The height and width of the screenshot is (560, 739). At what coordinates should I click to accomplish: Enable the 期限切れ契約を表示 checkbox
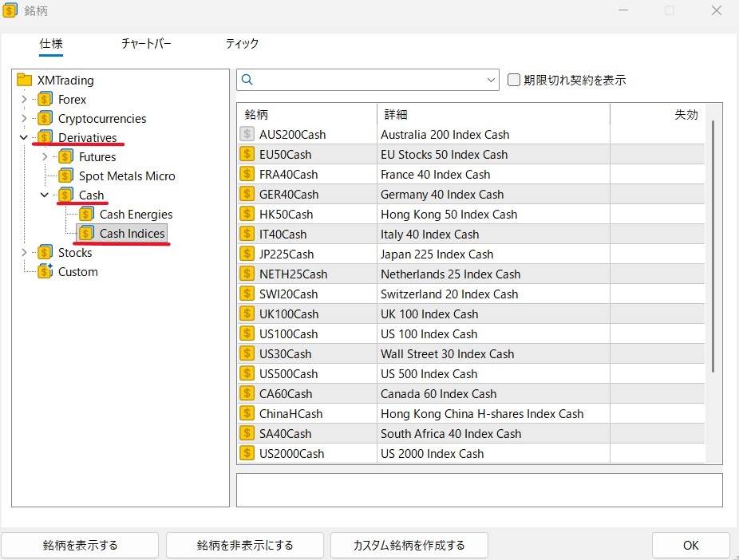[x=514, y=80]
